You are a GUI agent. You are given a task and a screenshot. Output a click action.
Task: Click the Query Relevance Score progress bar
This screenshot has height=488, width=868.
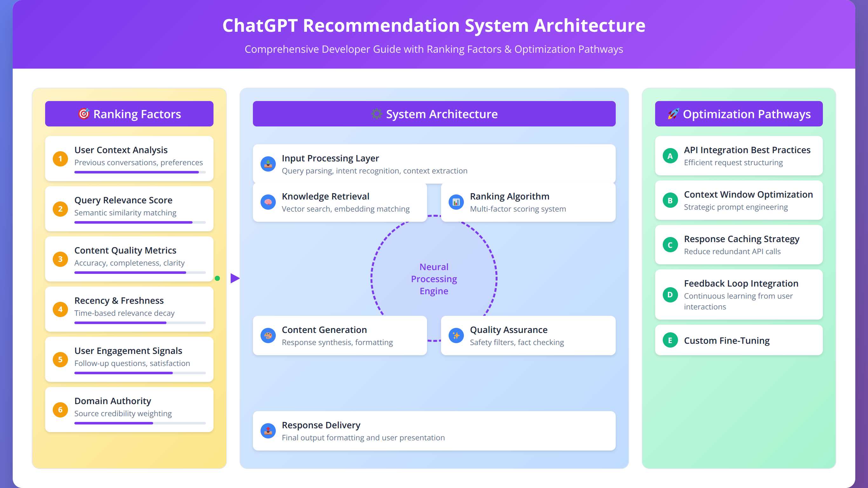(140, 222)
